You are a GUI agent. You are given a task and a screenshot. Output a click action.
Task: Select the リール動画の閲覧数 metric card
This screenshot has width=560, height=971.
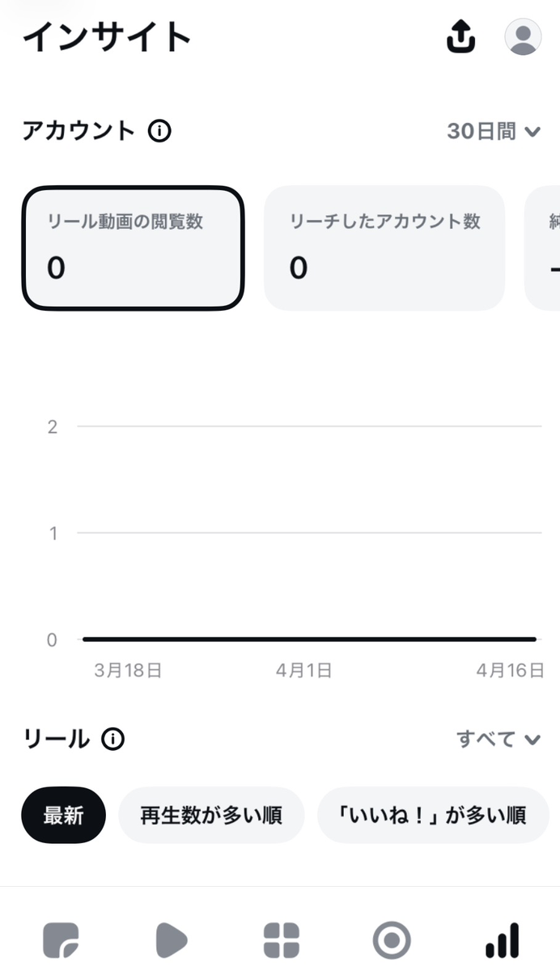click(133, 248)
